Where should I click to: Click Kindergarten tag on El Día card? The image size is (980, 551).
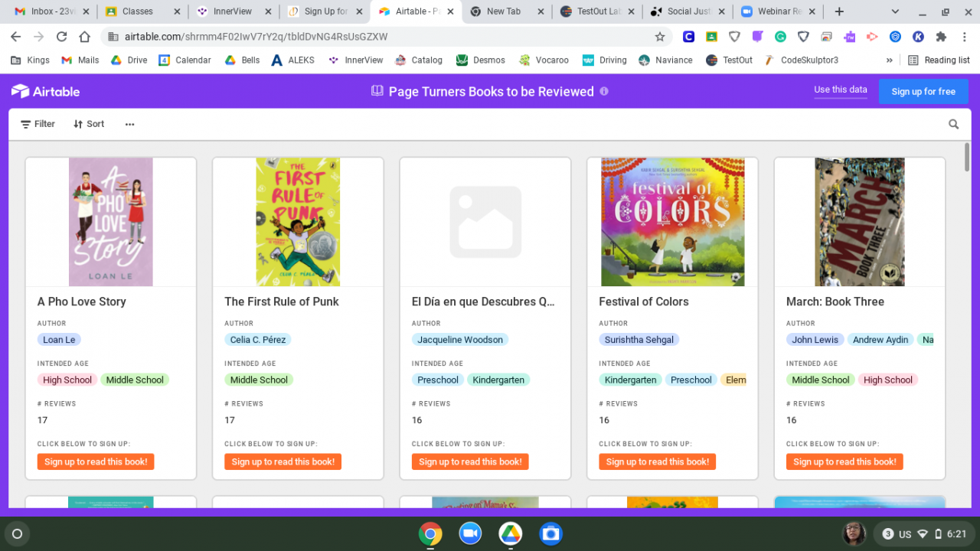[498, 380]
